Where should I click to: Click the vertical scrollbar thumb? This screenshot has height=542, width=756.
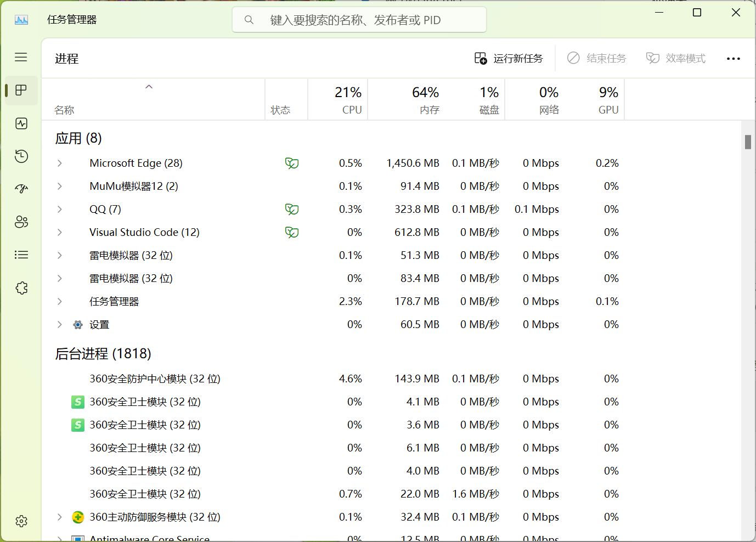pyautogui.click(x=748, y=142)
